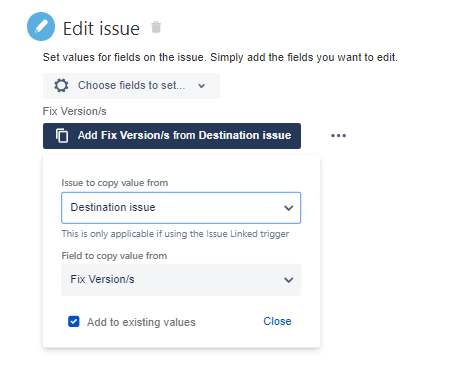
Task: Click the chevron arrow on Destination issue field
Action: point(288,208)
